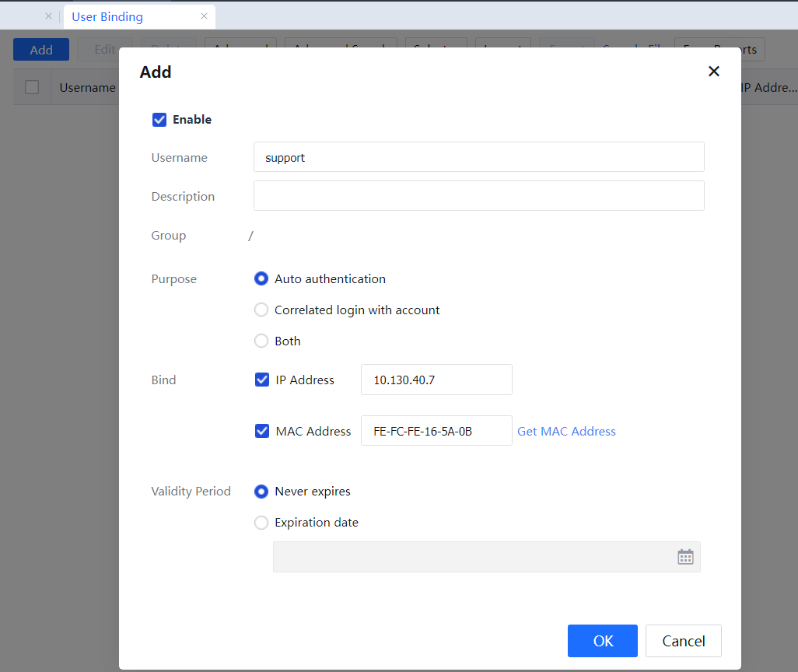Choose the Expiration date radio button

click(x=261, y=523)
